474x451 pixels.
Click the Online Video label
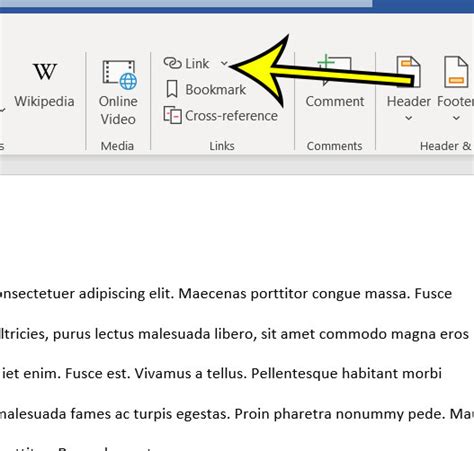coord(118,110)
